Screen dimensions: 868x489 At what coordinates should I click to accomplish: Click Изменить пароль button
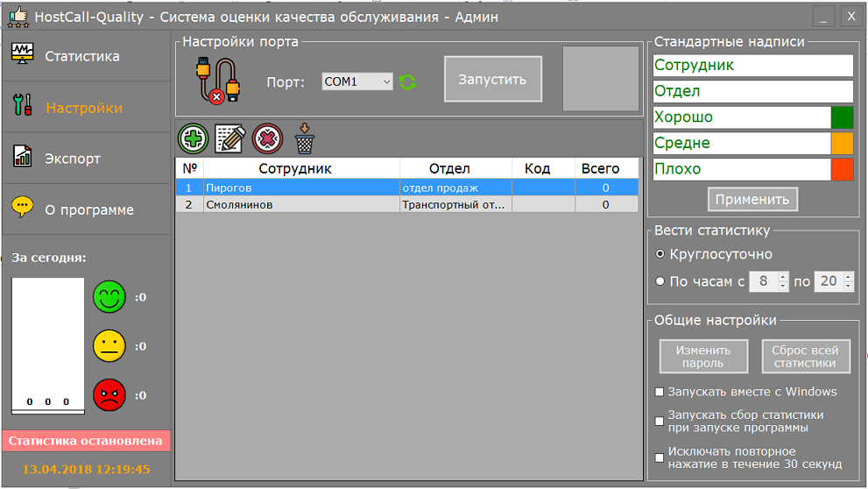click(x=703, y=357)
